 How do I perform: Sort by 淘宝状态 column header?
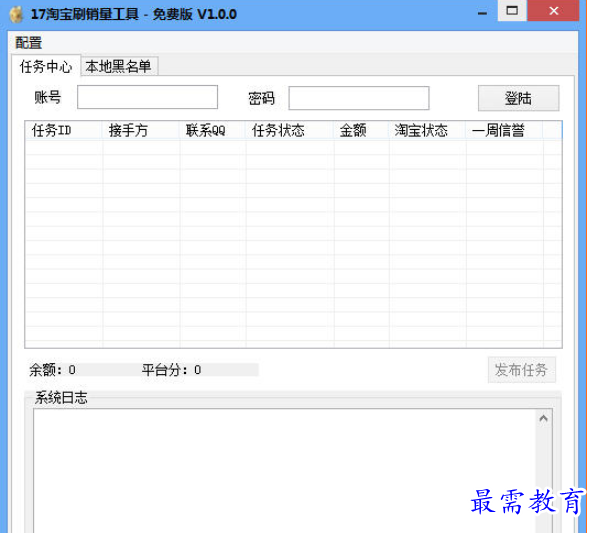[x=427, y=131]
